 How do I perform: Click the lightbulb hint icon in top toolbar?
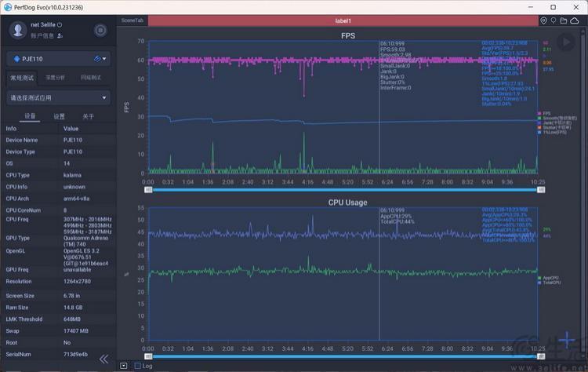point(554,20)
